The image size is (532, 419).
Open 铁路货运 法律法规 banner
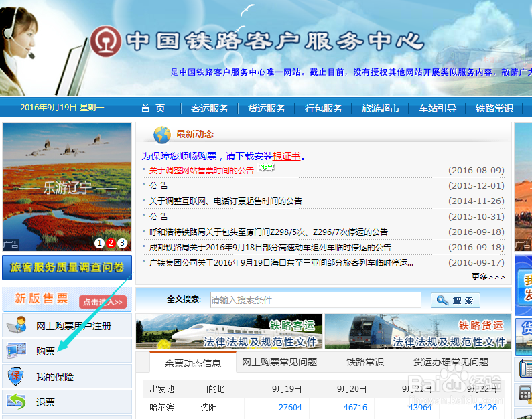417,331
